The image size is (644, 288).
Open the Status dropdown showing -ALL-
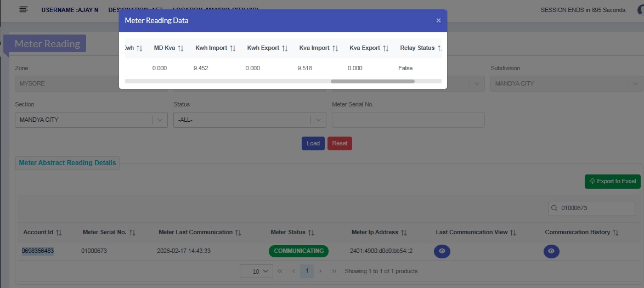[x=250, y=120]
